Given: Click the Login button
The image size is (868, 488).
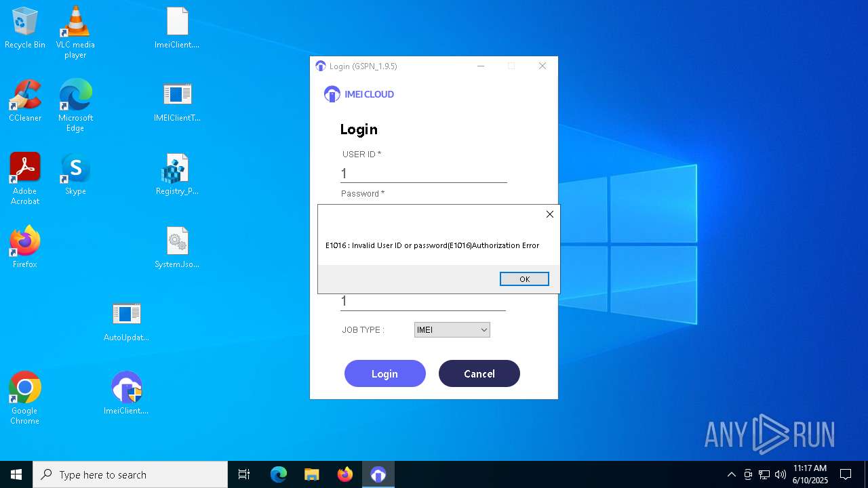Looking at the screenshot, I should [x=385, y=373].
